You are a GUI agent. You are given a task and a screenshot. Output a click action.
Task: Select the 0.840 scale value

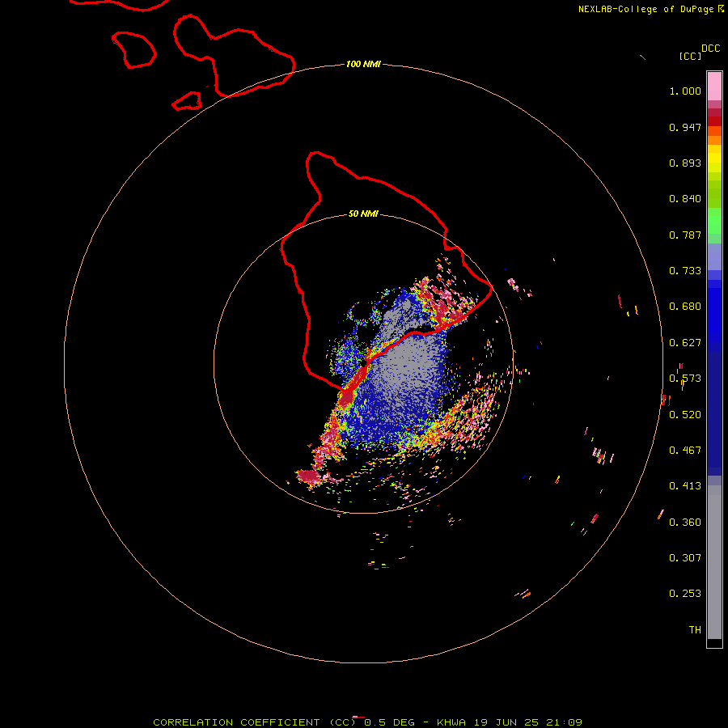(685, 199)
